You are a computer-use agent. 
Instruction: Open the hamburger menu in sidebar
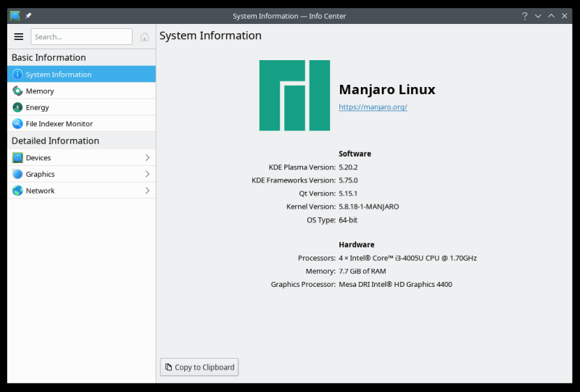(x=19, y=36)
